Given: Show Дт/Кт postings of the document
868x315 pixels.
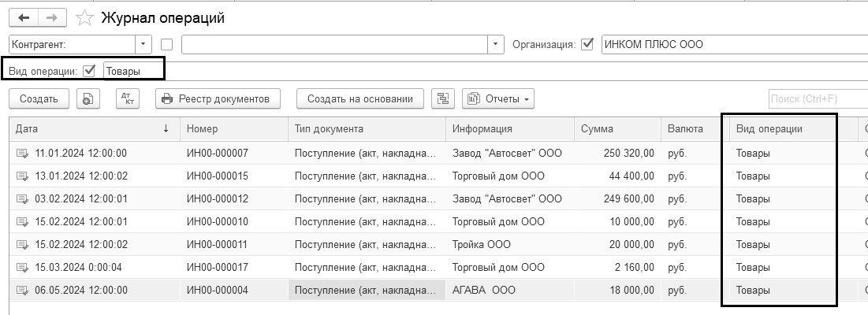Looking at the screenshot, I should (x=128, y=99).
